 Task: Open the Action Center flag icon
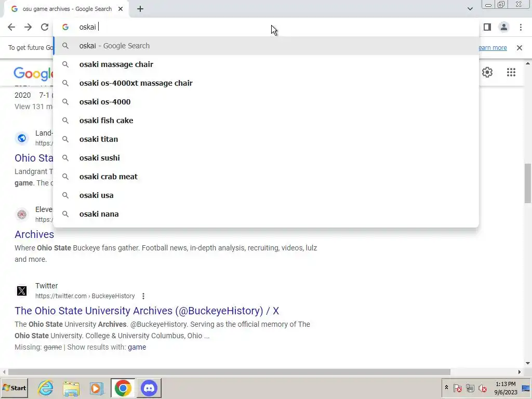(x=457, y=388)
